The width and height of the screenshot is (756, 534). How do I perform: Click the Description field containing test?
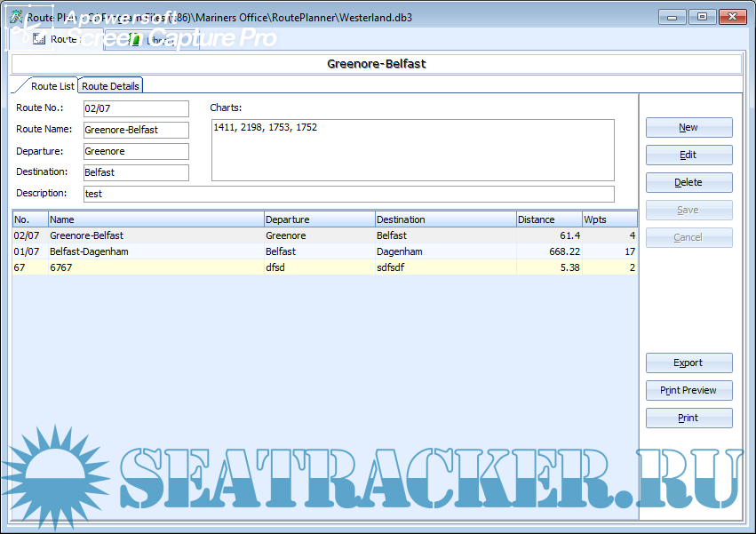pyautogui.click(x=347, y=194)
